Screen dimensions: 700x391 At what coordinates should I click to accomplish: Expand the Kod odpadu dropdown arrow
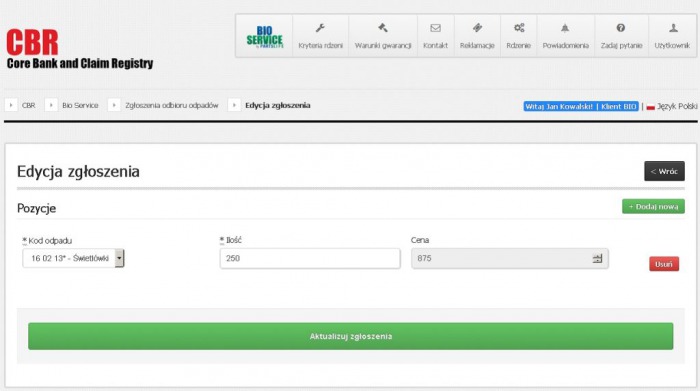point(119,258)
